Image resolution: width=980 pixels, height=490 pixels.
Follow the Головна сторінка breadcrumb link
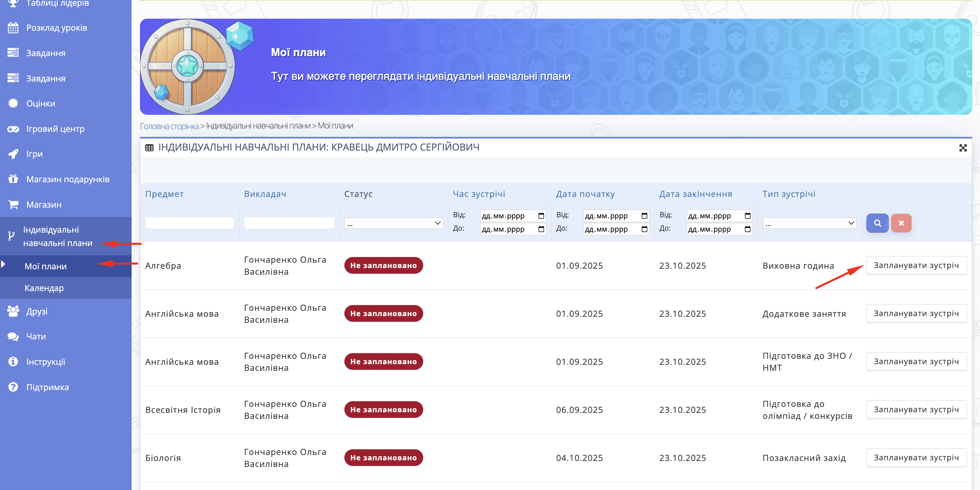coord(169,126)
